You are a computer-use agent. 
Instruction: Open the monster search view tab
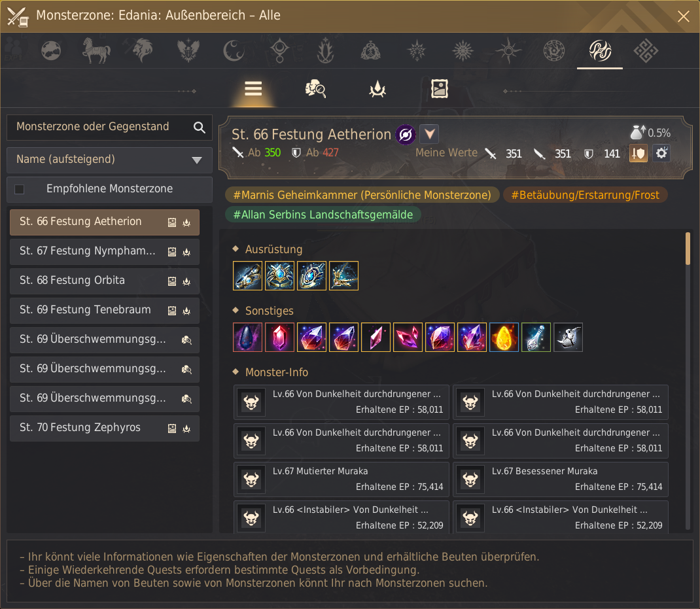point(315,89)
